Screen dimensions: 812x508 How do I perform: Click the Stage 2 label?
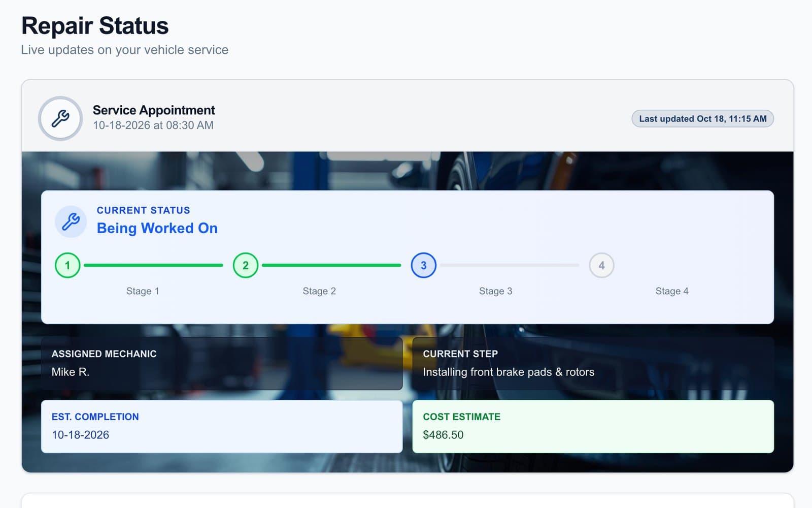[x=319, y=291]
